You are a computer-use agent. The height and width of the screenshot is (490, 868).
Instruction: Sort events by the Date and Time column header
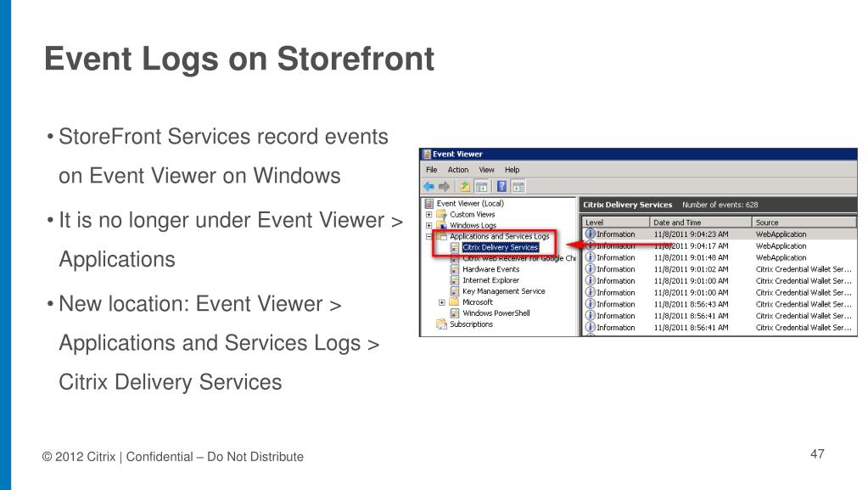pyautogui.click(x=700, y=222)
